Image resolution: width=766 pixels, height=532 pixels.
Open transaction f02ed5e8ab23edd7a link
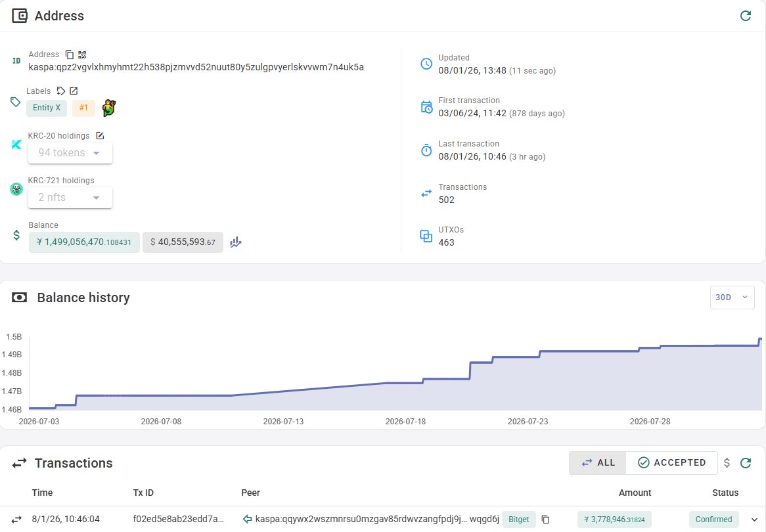coord(178,519)
